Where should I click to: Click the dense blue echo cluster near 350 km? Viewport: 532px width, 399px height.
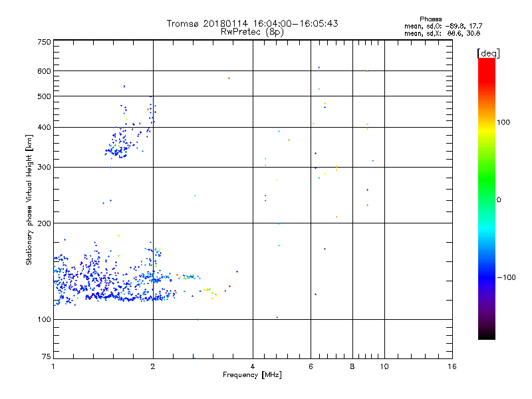pyautogui.click(x=118, y=144)
